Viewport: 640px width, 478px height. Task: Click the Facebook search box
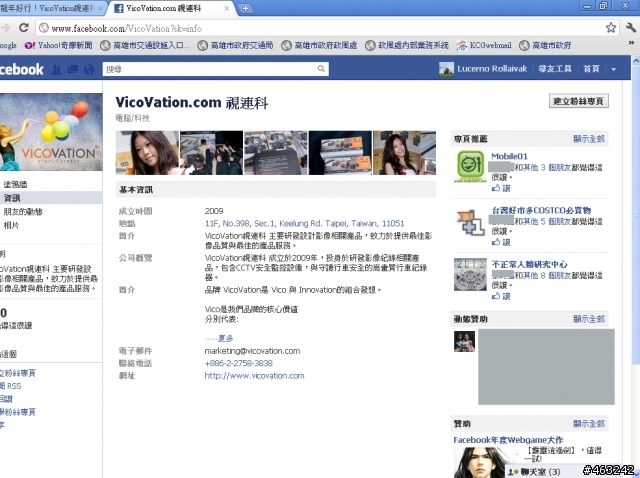click(208, 69)
